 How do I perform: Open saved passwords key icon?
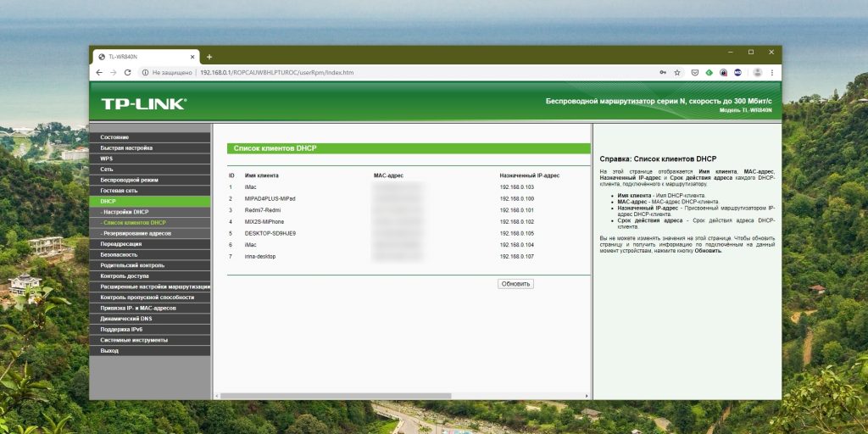tap(661, 73)
